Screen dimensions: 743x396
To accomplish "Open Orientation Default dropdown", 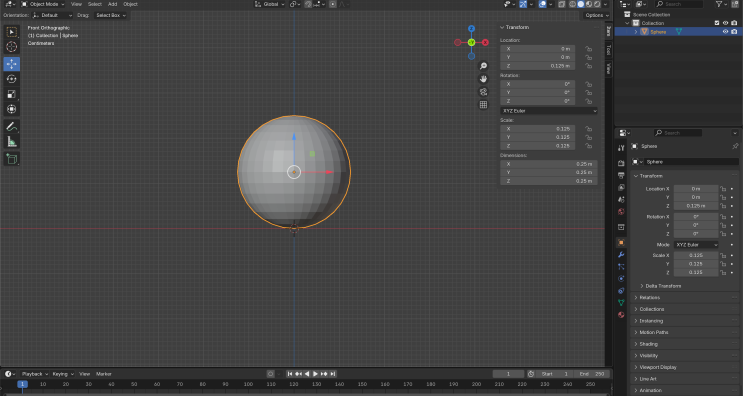I will tap(53, 15).
